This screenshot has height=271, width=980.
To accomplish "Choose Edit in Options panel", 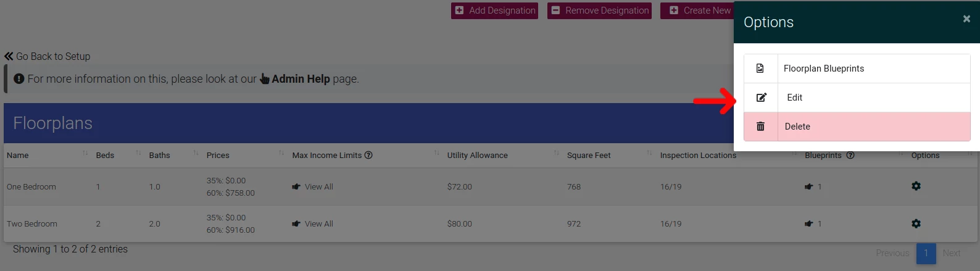I will (x=857, y=98).
